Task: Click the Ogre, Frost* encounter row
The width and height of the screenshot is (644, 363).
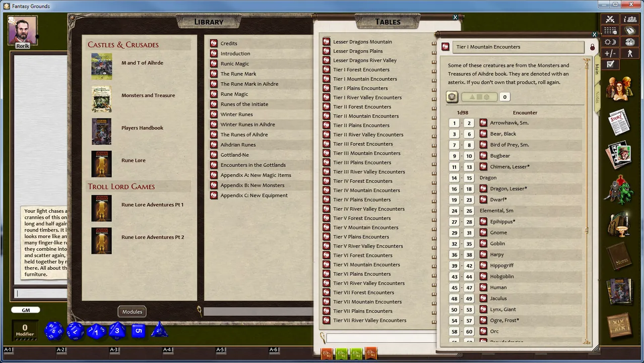Action: pyautogui.click(x=514, y=321)
